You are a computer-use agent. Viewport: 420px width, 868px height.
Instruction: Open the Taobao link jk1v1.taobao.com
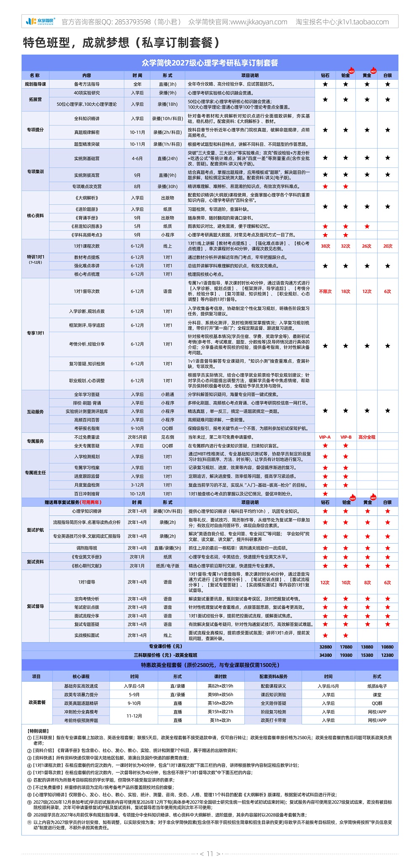click(x=363, y=22)
